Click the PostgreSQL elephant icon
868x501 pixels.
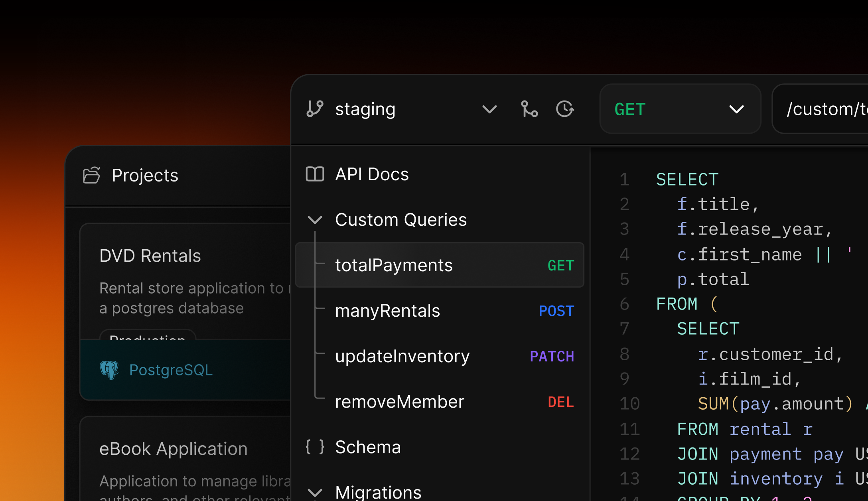(x=109, y=370)
